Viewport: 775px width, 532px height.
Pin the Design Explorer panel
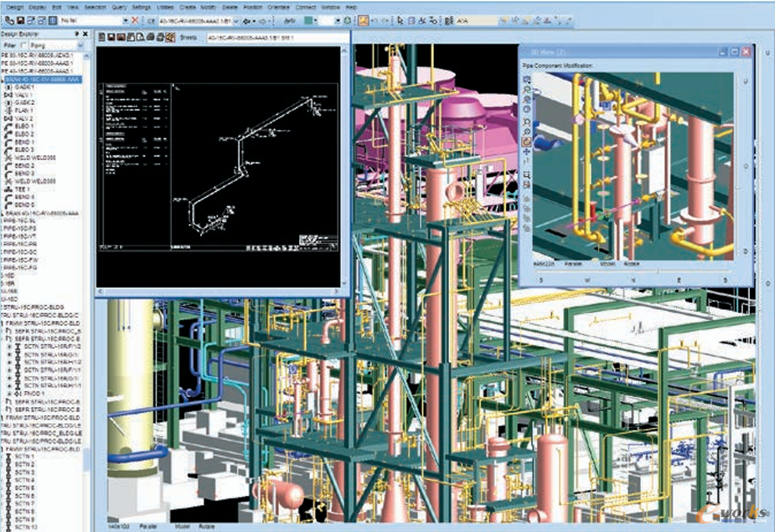pos(76,34)
